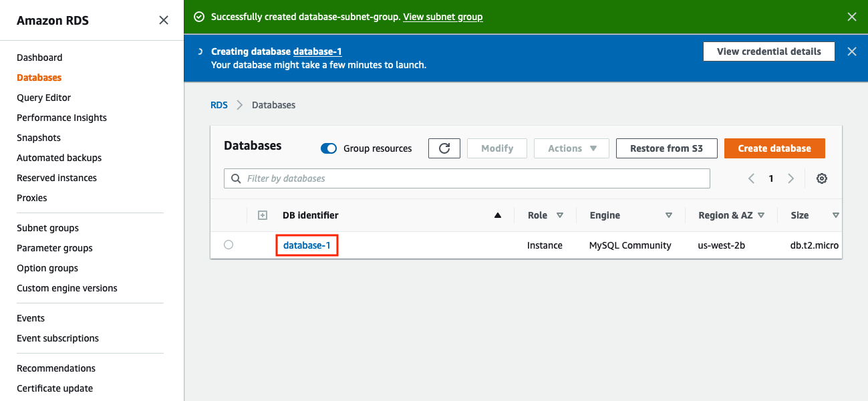Open Subnet groups in sidebar
The image size is (868, 401).
pyautogui.click(x=47, y=228)
